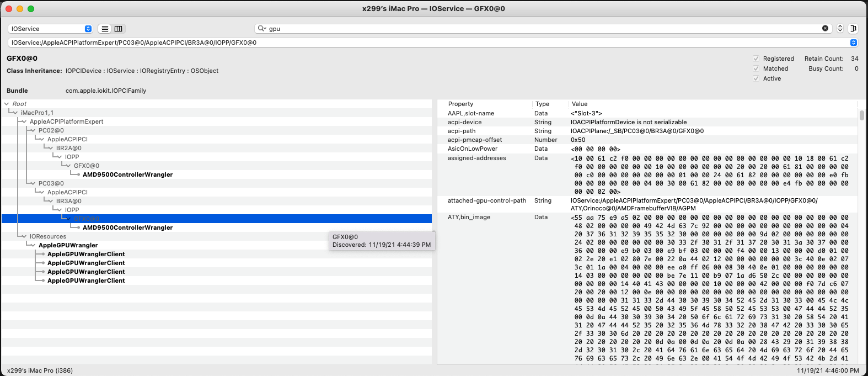Select the acpi-path property row
868x376 pixels.
click(x=647, y=131)
